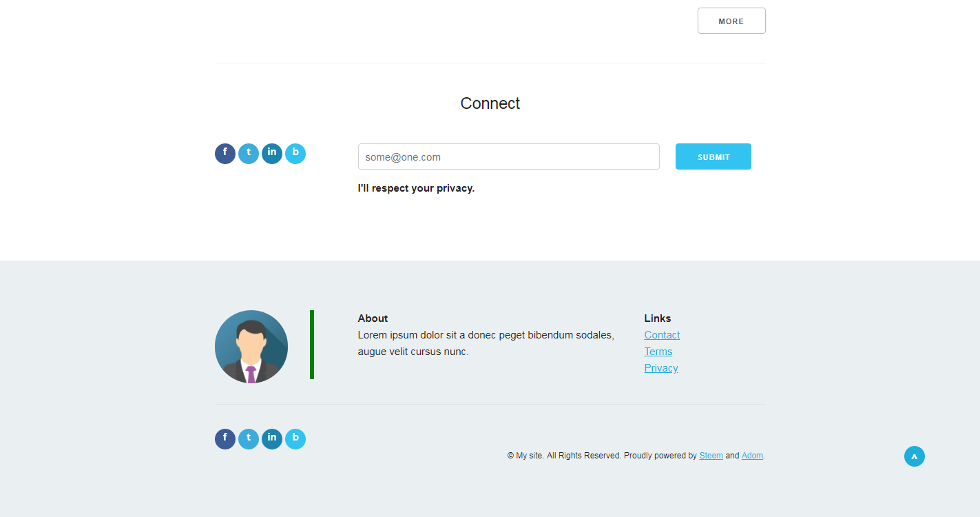Click the 'b' social icon in Connect section

(295, 154)
